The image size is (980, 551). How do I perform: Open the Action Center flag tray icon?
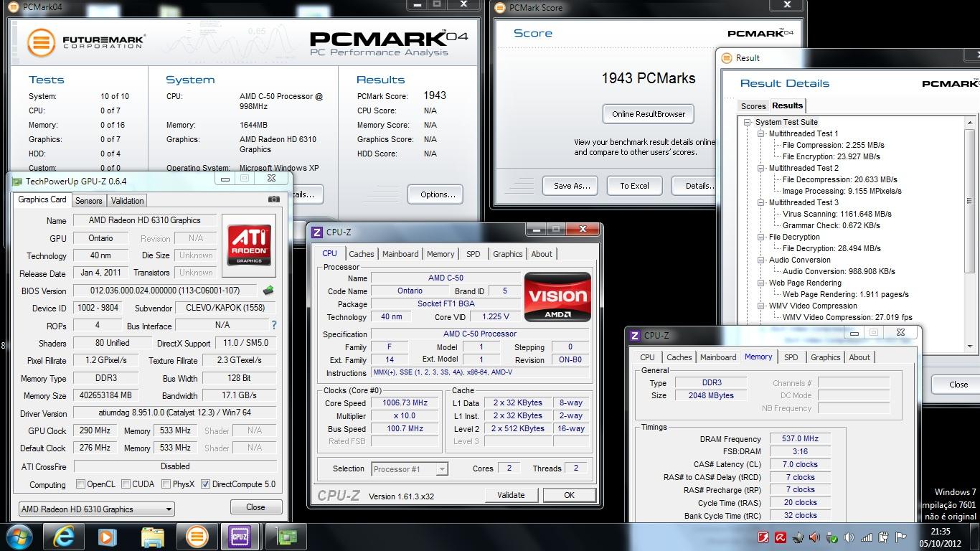pos(901,537)
